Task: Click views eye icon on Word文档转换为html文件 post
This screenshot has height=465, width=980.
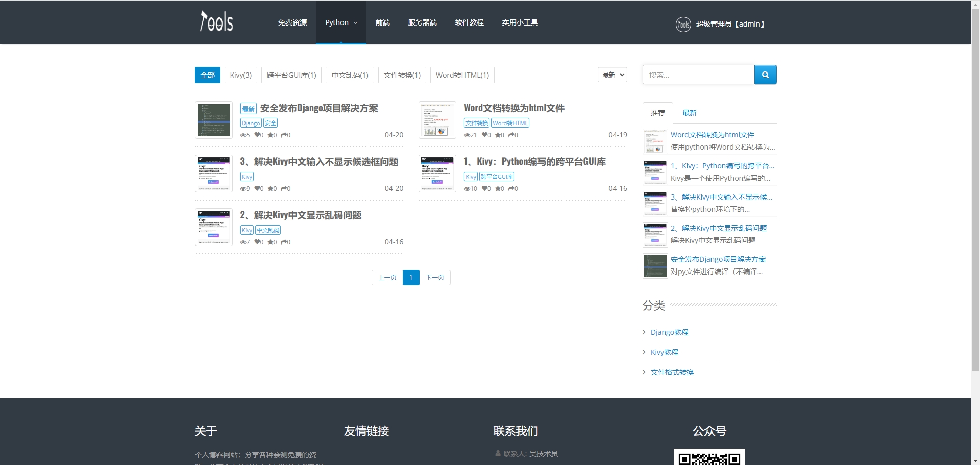Action: click(x=467, y=135)
